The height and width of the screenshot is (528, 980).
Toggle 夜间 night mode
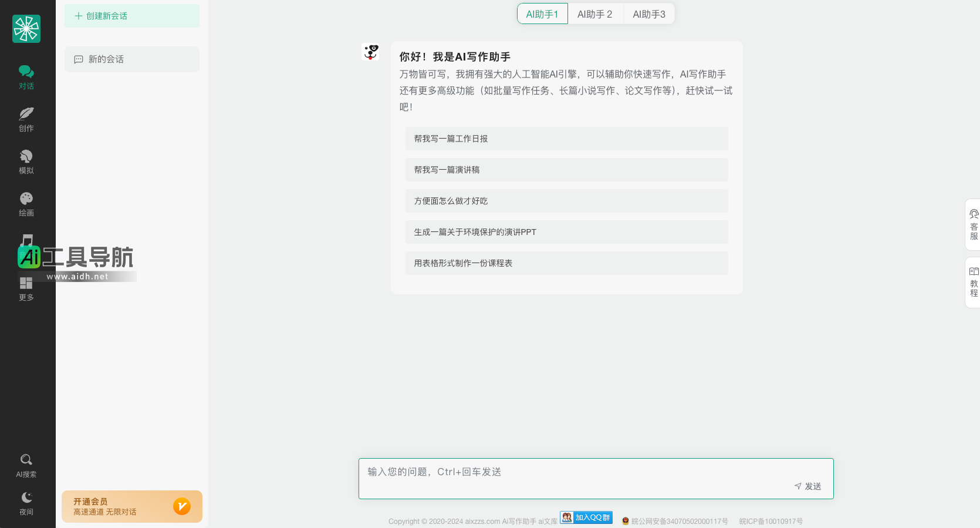tap(26, 503)
